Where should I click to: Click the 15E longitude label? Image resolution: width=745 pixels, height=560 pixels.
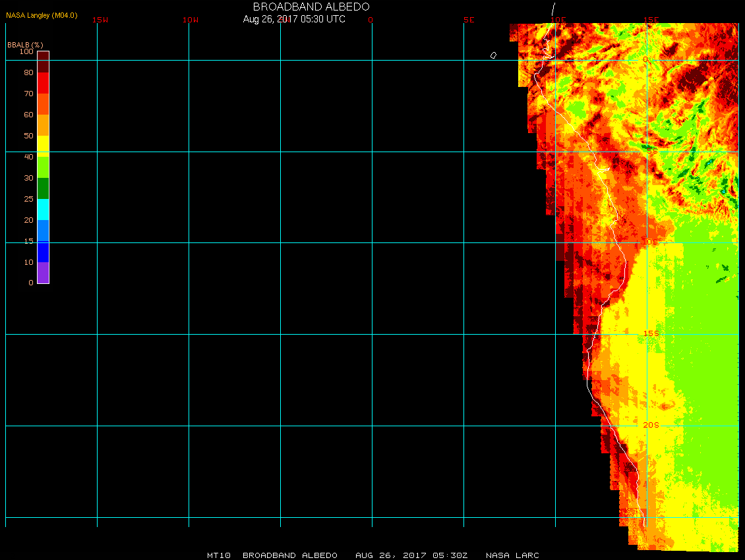tap(651, 20)
